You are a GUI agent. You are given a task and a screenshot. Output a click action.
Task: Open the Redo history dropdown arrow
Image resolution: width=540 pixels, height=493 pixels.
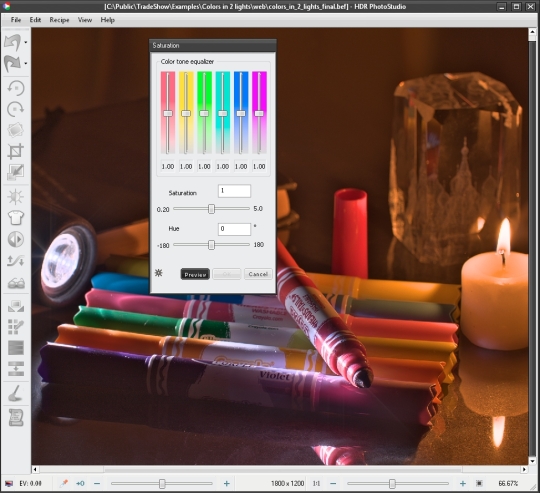click(x=26, y=64)
